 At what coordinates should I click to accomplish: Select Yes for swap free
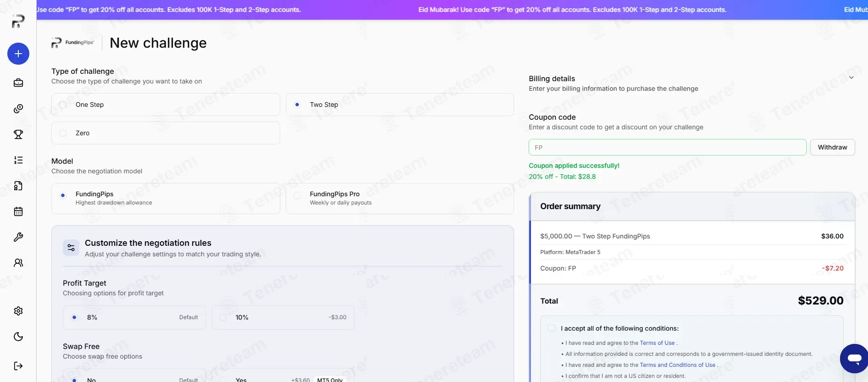coord(283,376)
